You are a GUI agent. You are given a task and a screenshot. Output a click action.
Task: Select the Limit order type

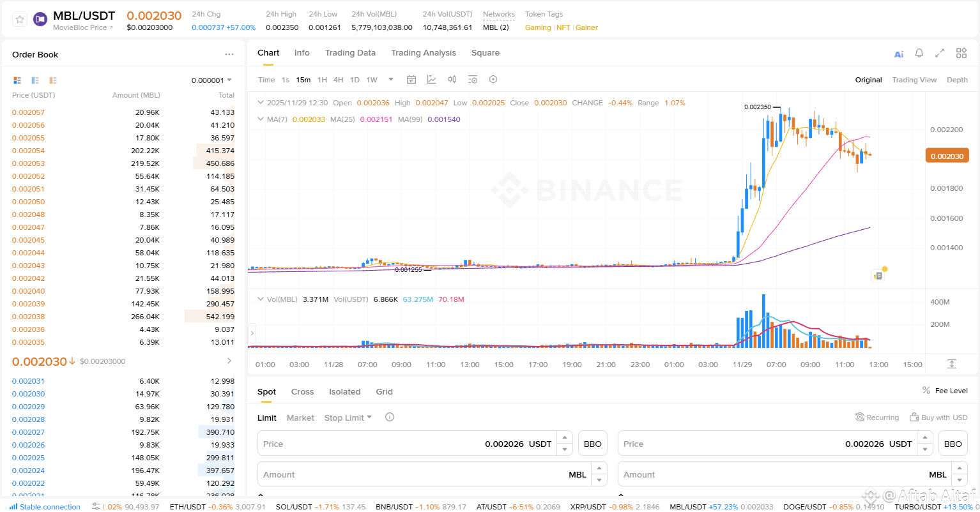(267, 418)
